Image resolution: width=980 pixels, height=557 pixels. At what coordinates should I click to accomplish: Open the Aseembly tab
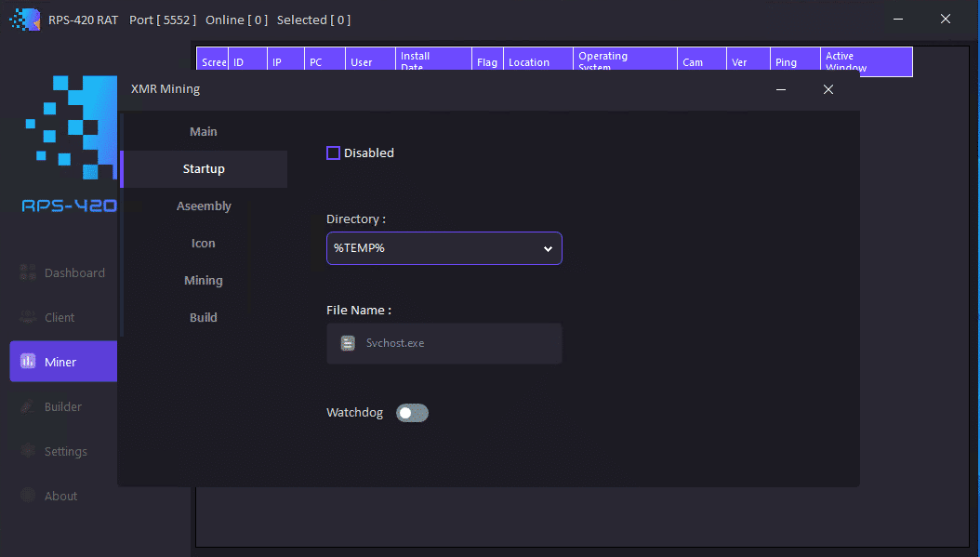pyautogui.click(x=204, y=206)
